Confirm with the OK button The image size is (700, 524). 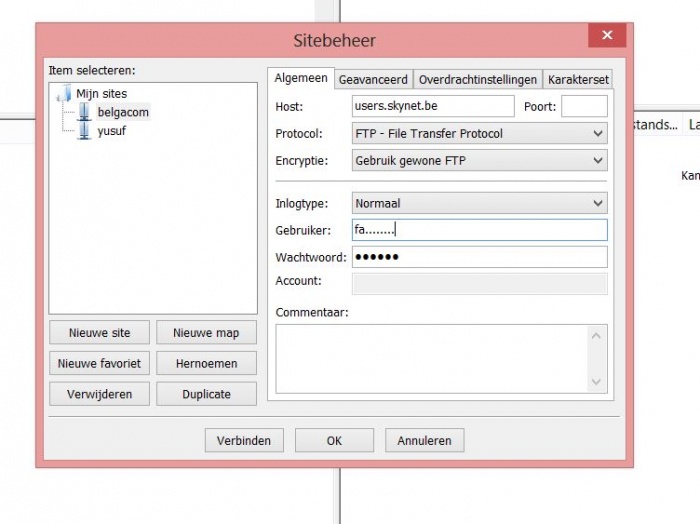(334, 441)
